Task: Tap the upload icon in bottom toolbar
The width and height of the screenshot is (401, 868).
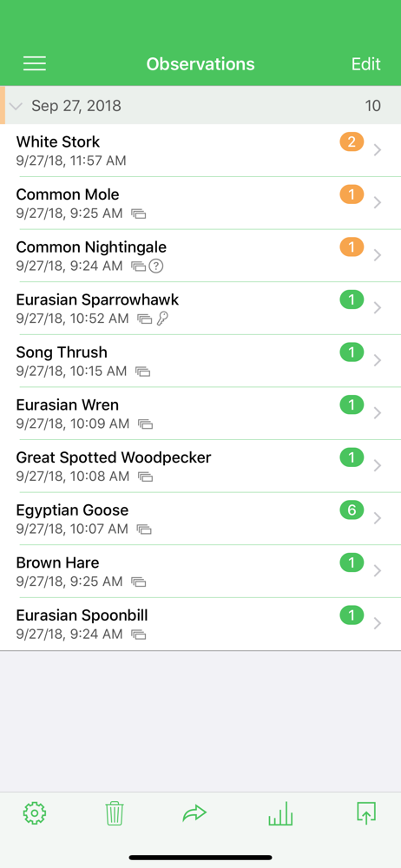Action: 366,813
